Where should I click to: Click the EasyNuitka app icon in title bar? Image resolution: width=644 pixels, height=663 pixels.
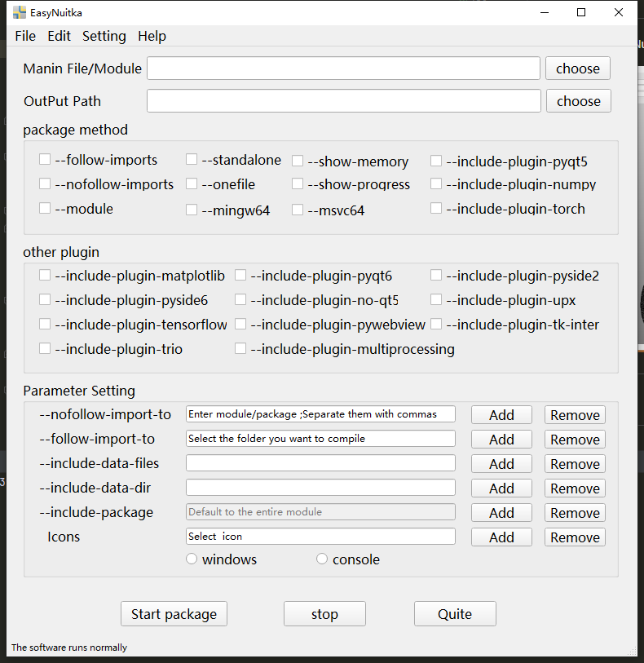click(20, 13)
